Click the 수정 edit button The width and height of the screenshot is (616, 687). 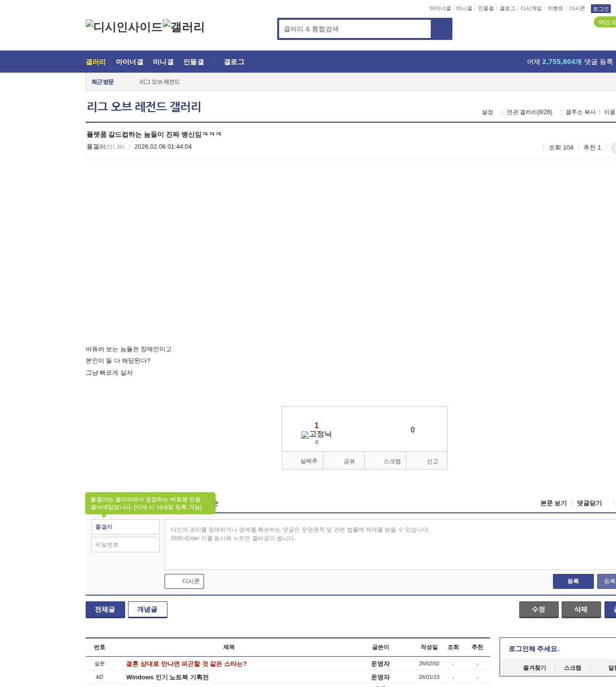(539, 610)
